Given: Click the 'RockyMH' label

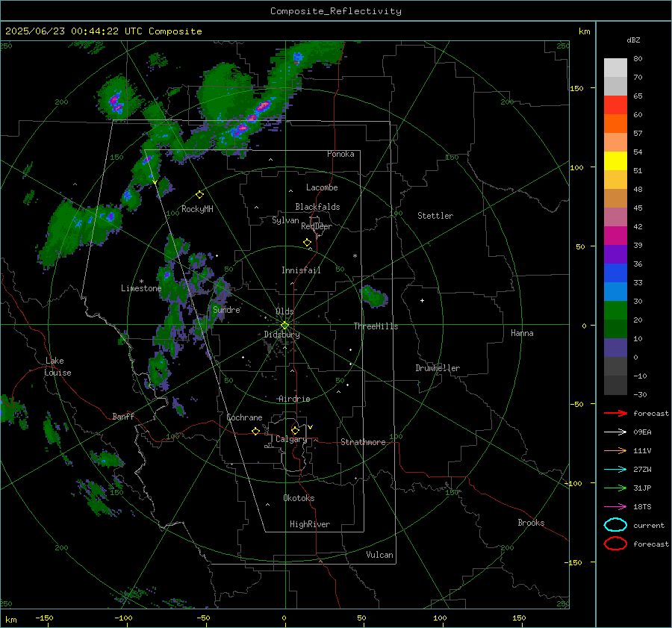Looking at the screenshot, I should [197, 209].
